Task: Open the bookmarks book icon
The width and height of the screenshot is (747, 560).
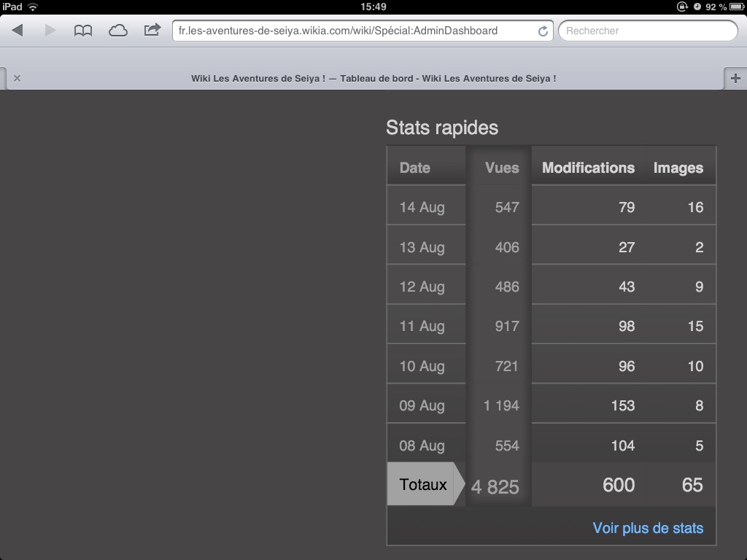Action: pos(83,31)
